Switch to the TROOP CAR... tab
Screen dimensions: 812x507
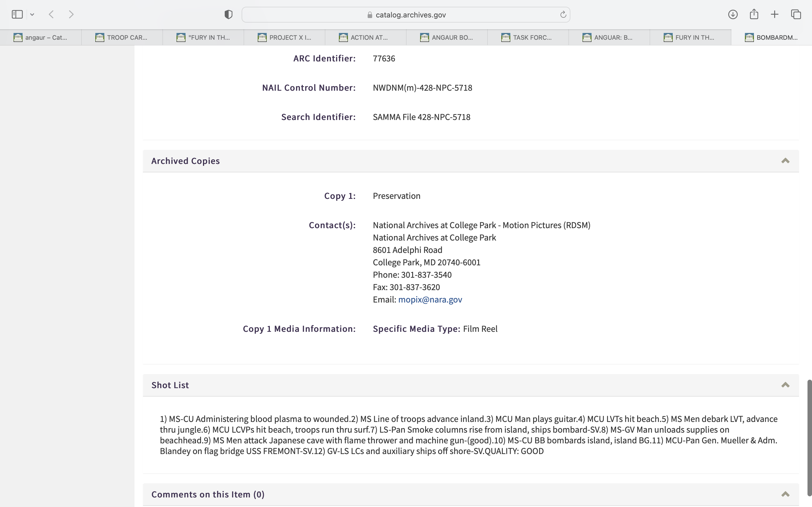click(122, 37)
